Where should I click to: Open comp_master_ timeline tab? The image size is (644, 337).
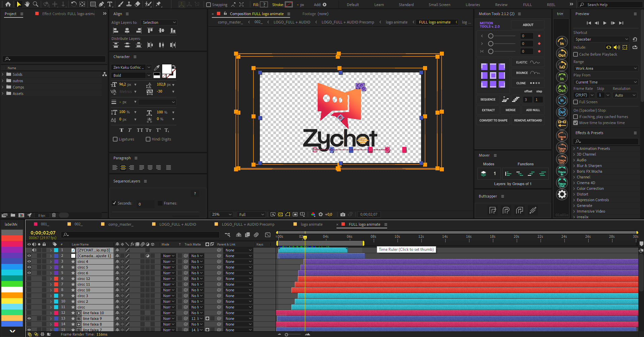coord(121,224)
